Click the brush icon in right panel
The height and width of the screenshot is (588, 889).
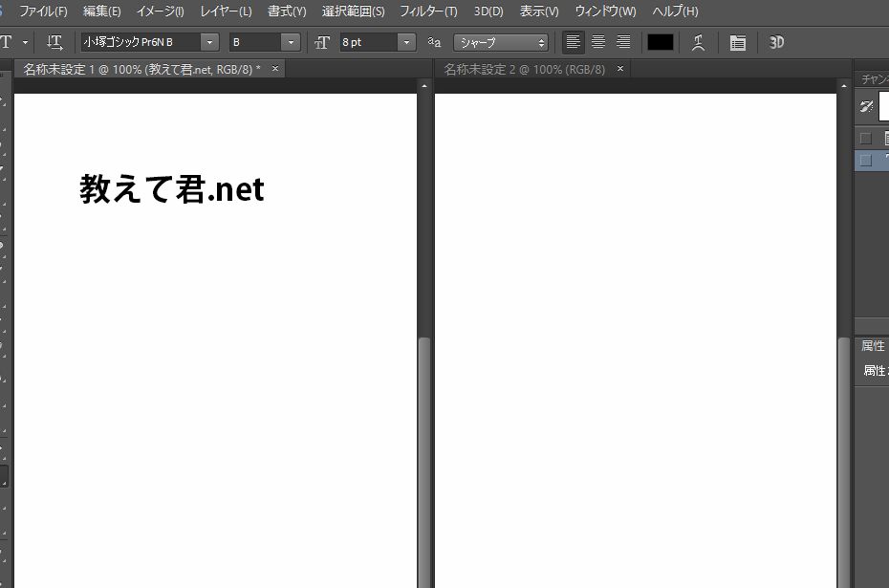point(866,106)
